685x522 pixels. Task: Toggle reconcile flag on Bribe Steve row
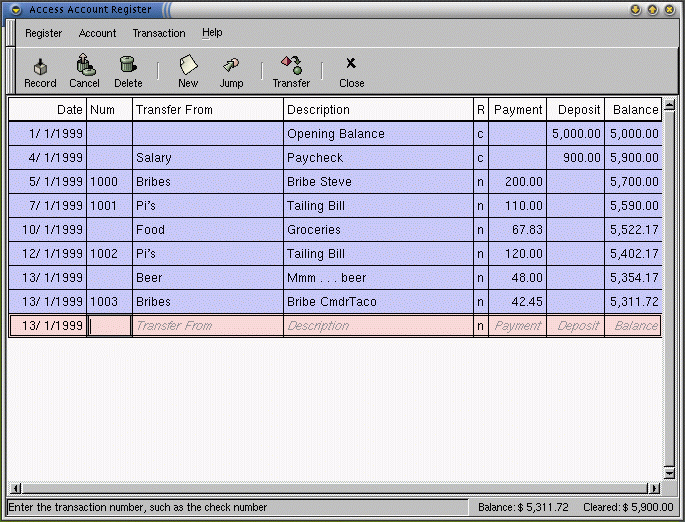pyautogui.click(x=481, y=182)
